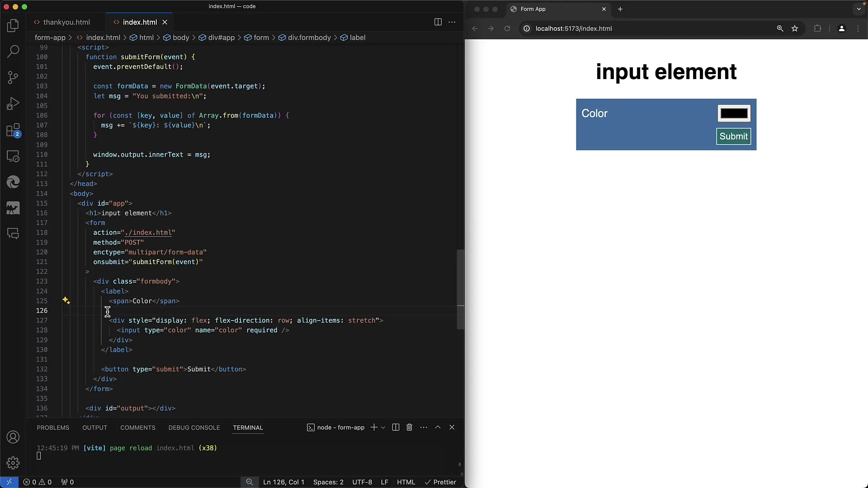Expand the breadcrumb path for form element

[260, 38]
